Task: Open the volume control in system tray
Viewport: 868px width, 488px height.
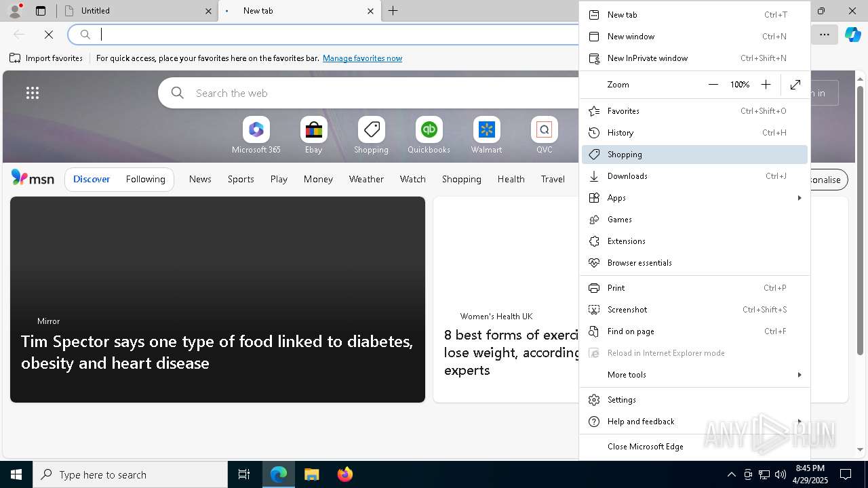Action: click(781, 474)
